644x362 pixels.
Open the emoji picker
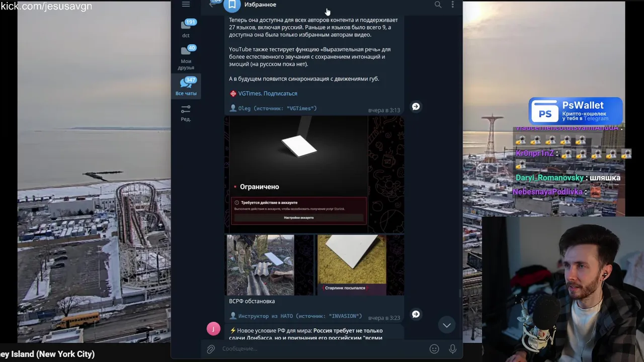point(434,348)
